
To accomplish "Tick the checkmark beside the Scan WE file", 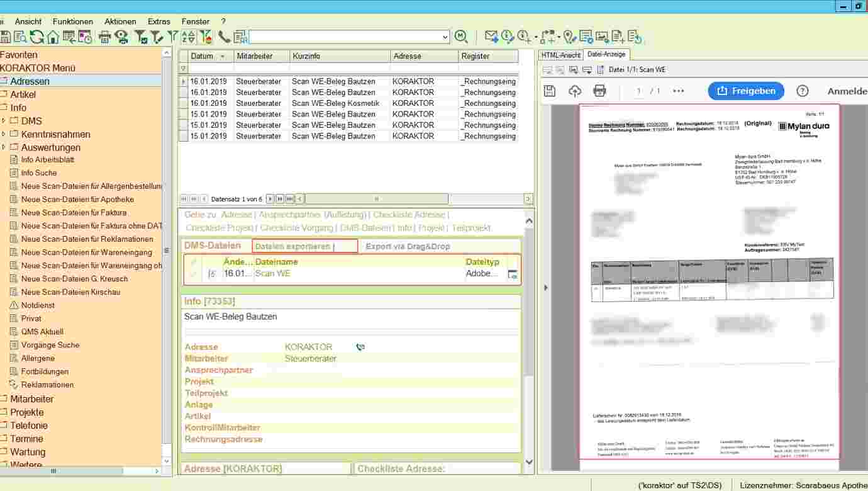I will [x=194, y=274].
